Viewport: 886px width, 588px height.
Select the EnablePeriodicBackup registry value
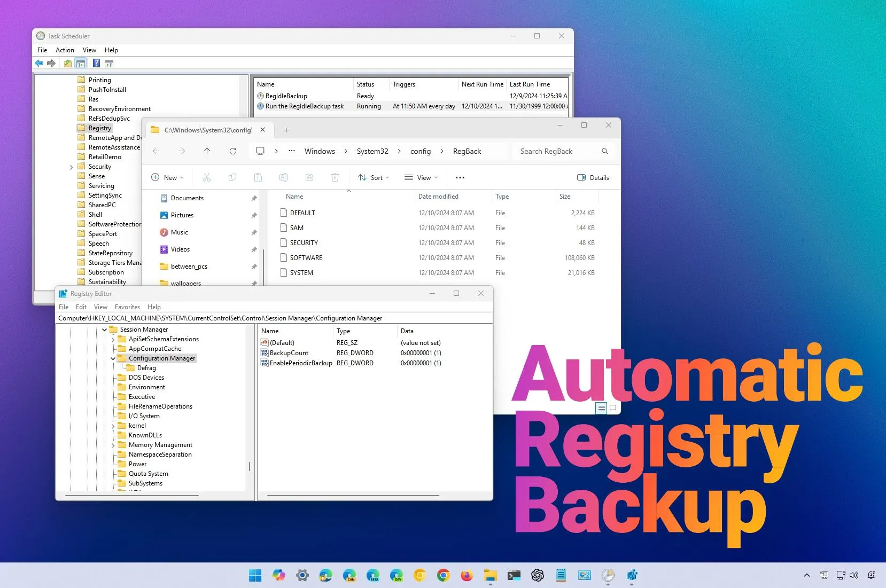301,363
